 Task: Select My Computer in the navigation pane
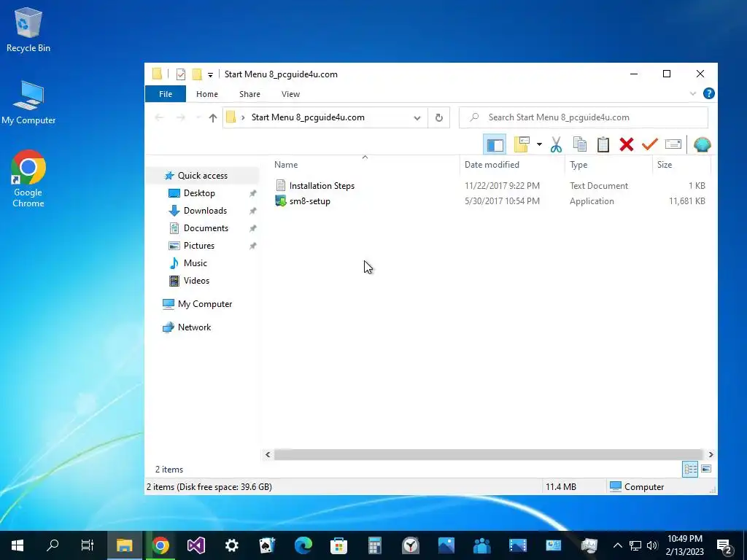coord(204,304)
